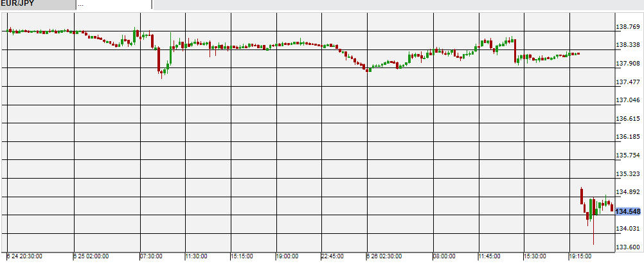Click the 19:15:00 time axis label
This screenshot has height=266, width=644.
coord(580,256)
